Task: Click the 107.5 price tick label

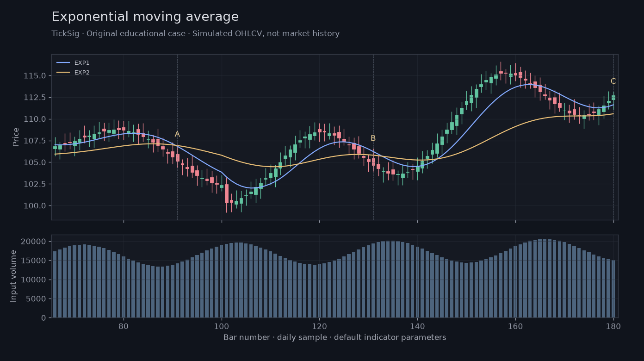Action: pyautogui.click(x=35, y=141)
